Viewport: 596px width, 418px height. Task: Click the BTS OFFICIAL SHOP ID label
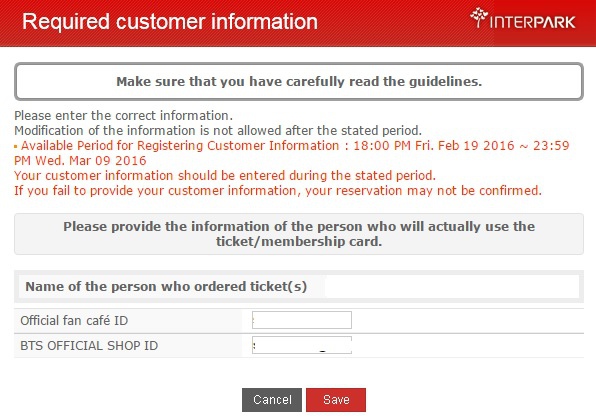pos(89,346)
